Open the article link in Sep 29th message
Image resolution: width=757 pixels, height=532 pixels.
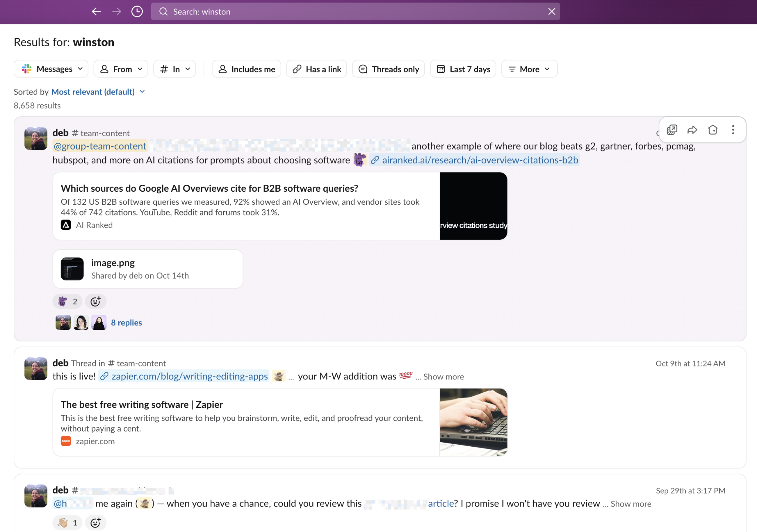click(x=441, y=504)
